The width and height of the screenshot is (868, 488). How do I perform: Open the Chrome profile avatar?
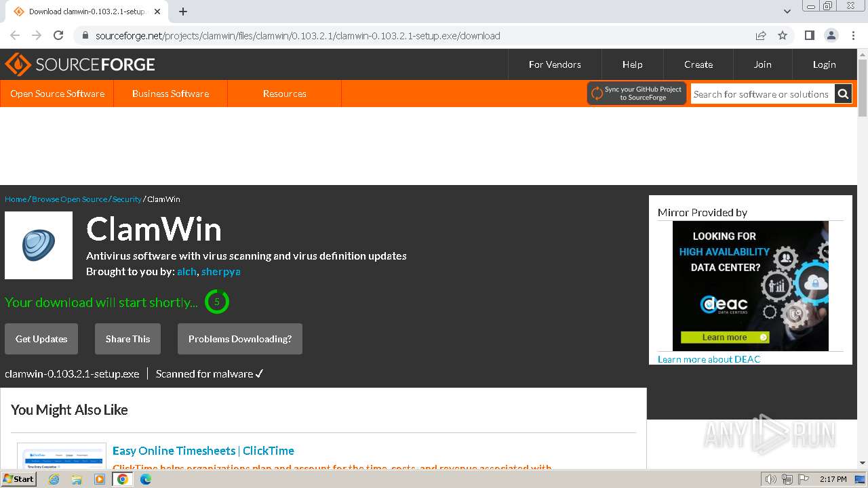[x=831, y=35]
